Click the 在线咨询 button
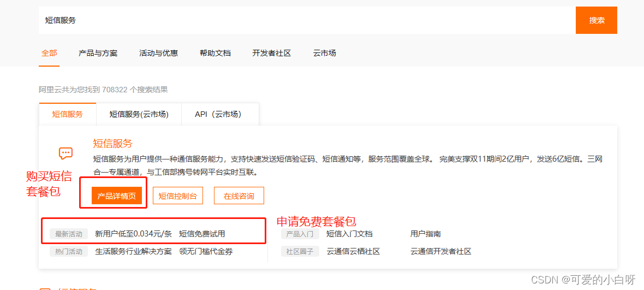This screenshot has width=644, height=290. point(239,196)
